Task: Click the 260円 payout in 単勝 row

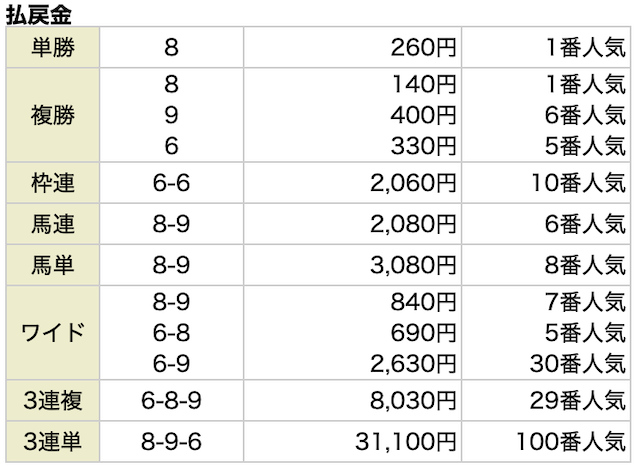Action: coord(423,48)
